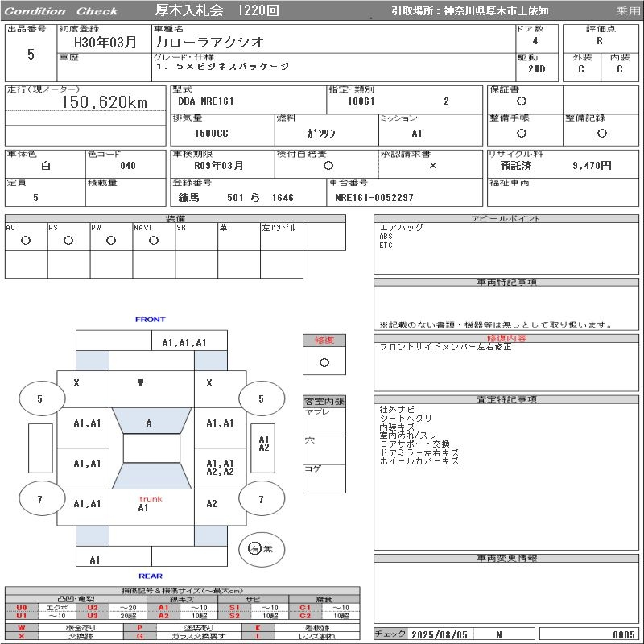Click the fuel type ガソリン

coord(321,134)
